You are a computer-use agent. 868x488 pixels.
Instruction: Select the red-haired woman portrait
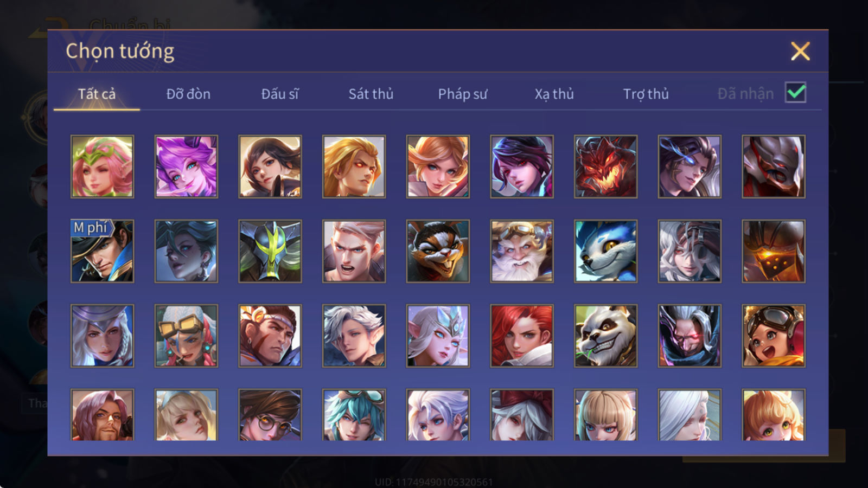(x=521, y=336)
